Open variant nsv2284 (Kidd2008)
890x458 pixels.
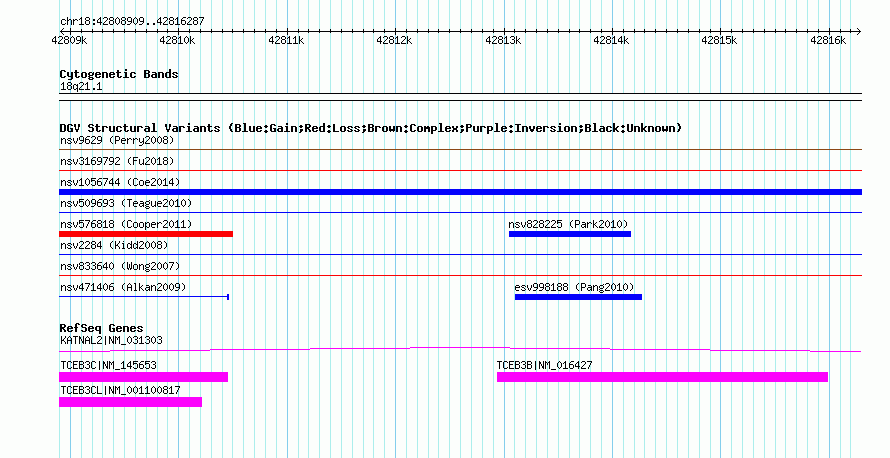114,245
